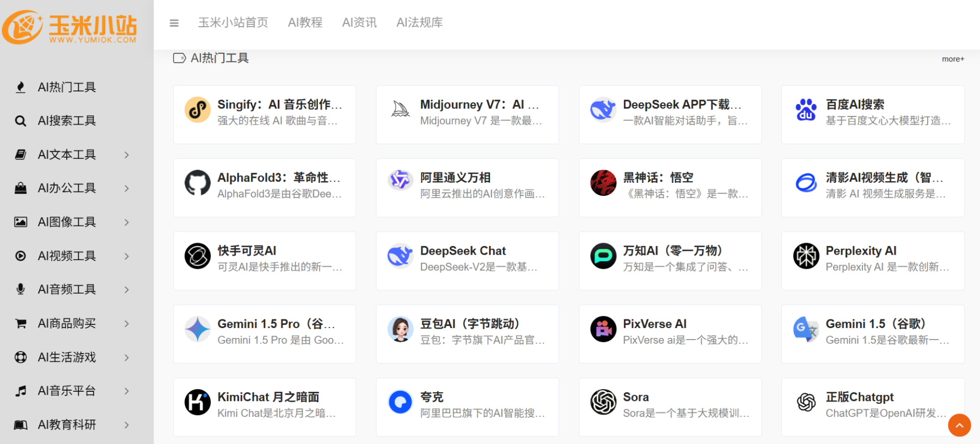Select AI图像工具 sidebar label
Screen dimensions: 980x444
pos(66,222)
